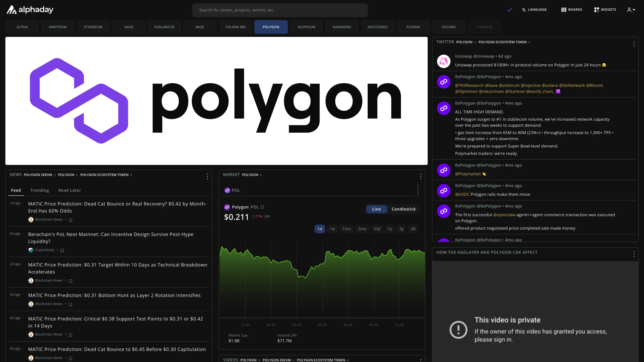The image size is (644, 362).
Task: Set chart range to 3y
Action: (x=401, y=229)
